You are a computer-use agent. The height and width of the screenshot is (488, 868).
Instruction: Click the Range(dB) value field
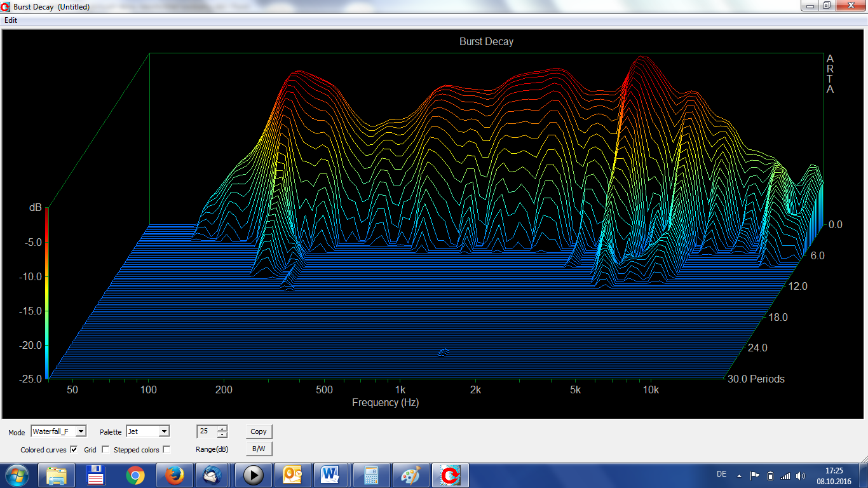[207, 431]
